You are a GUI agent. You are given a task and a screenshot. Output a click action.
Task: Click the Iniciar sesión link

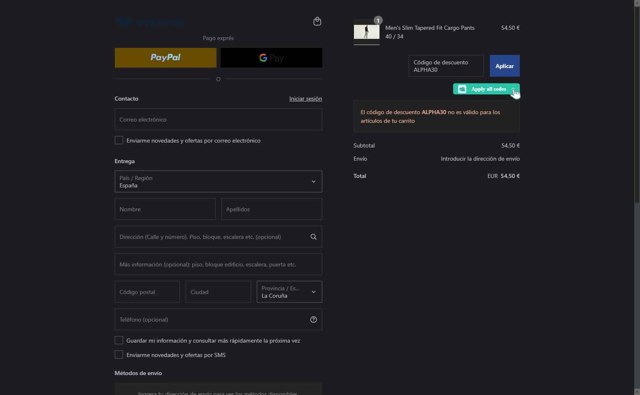305,99
